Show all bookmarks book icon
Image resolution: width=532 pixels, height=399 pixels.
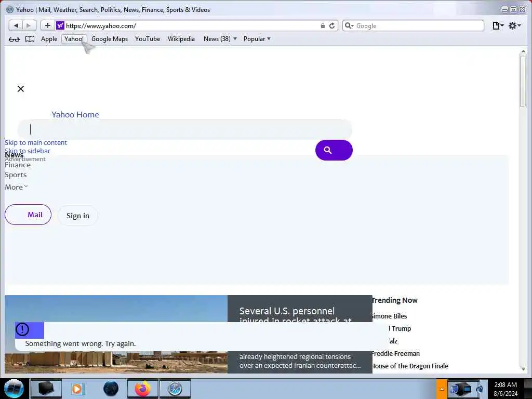coord(30,38)
